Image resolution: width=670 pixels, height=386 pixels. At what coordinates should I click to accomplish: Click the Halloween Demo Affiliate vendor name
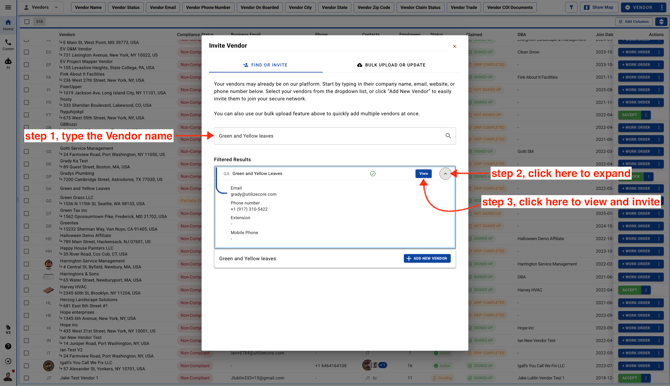tap(85, 236)
